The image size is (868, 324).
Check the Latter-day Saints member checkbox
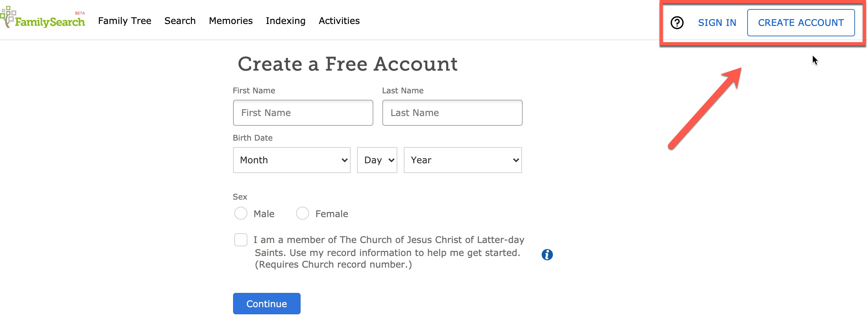click(241, 239)
